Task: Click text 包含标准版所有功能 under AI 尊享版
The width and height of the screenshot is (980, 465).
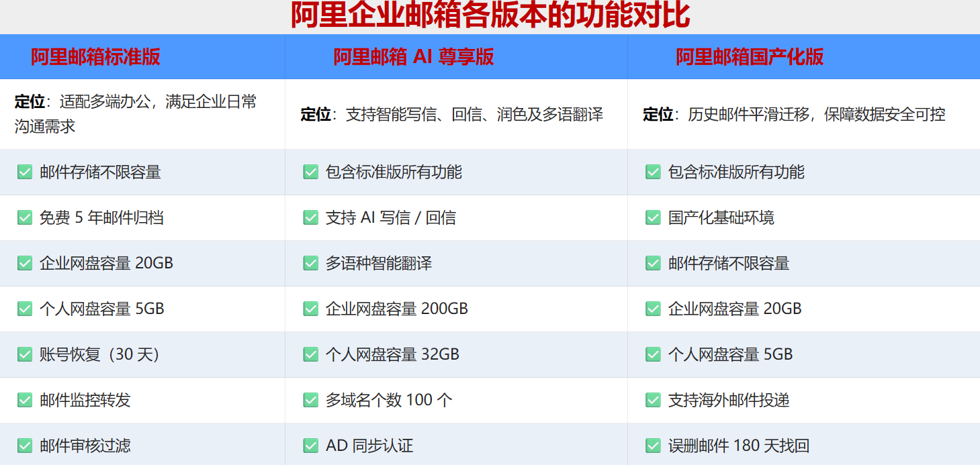Action: pyautogui.click(x=394, y=172)
